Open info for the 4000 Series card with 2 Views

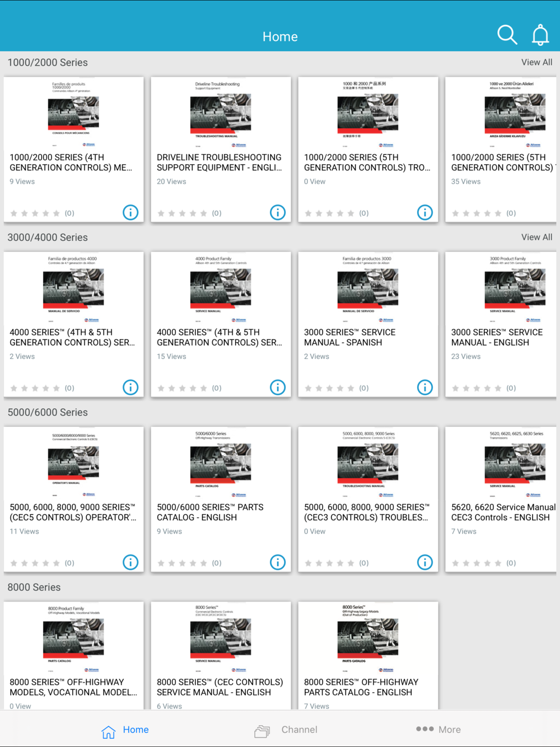[130, 387]
